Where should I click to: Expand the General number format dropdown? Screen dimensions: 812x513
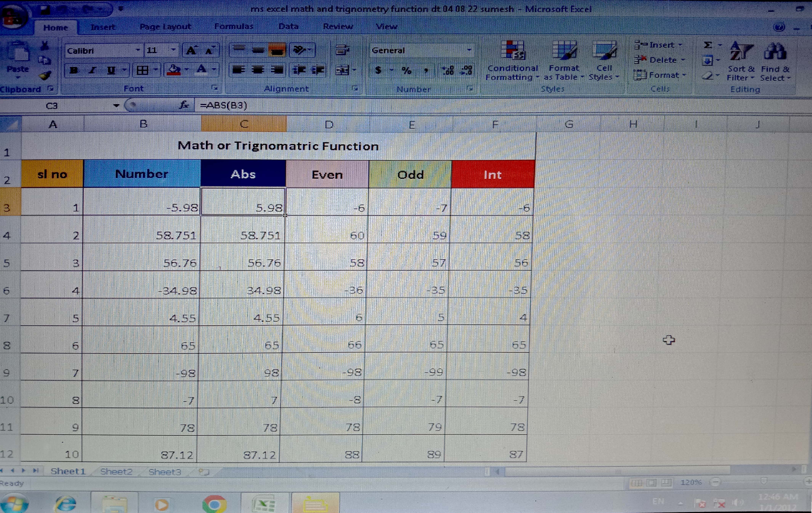pos(469,50)
